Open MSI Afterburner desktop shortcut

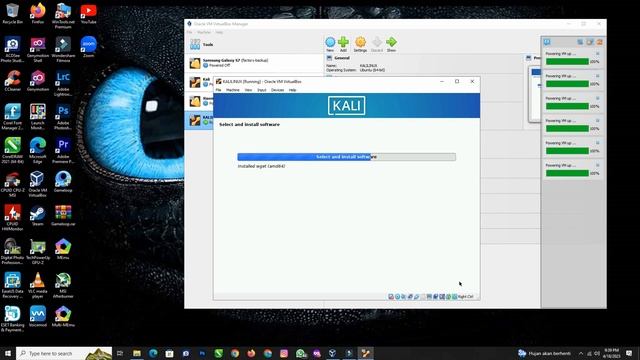pyautogui.click(x=63, y=285)
